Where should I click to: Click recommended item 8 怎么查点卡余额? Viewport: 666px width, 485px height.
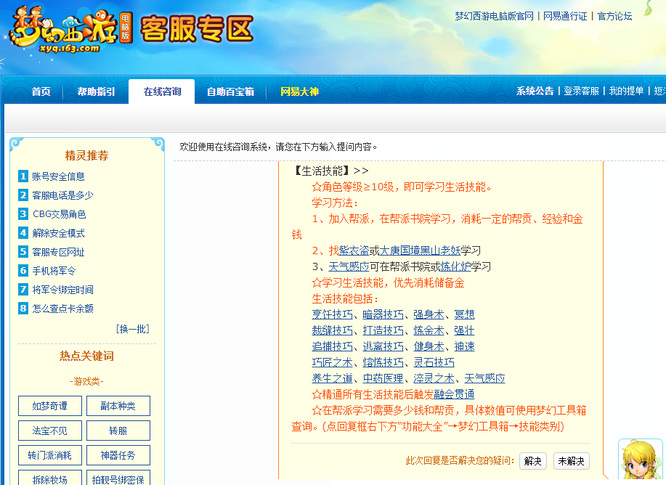62,308
